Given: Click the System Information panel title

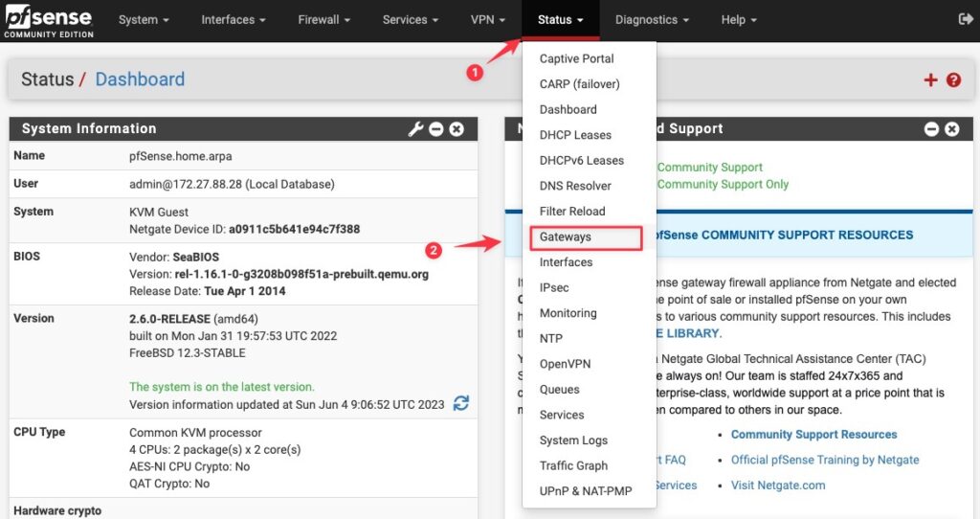Looking at the screenshot, I should (x=89, y=129).
